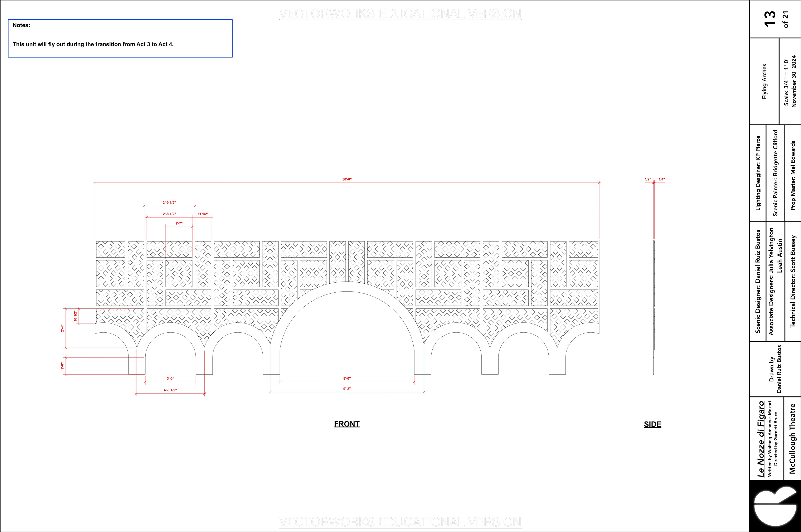Image resolution: width=801 pixels, height=532 pixels.
Task: Click the Flying Arches sheet title
Action: pyautogui.click(x=764, y=81)
